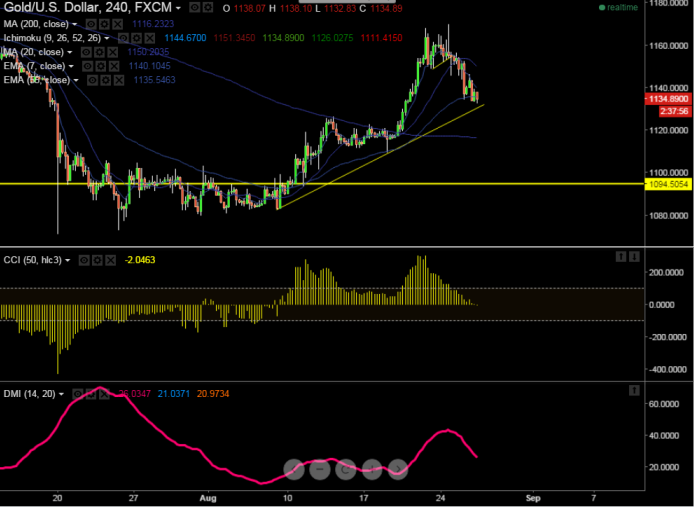This screenshot has height=507, width=694.
Task: Remove the Ichimoku indicator
Action: coord(150,38)
